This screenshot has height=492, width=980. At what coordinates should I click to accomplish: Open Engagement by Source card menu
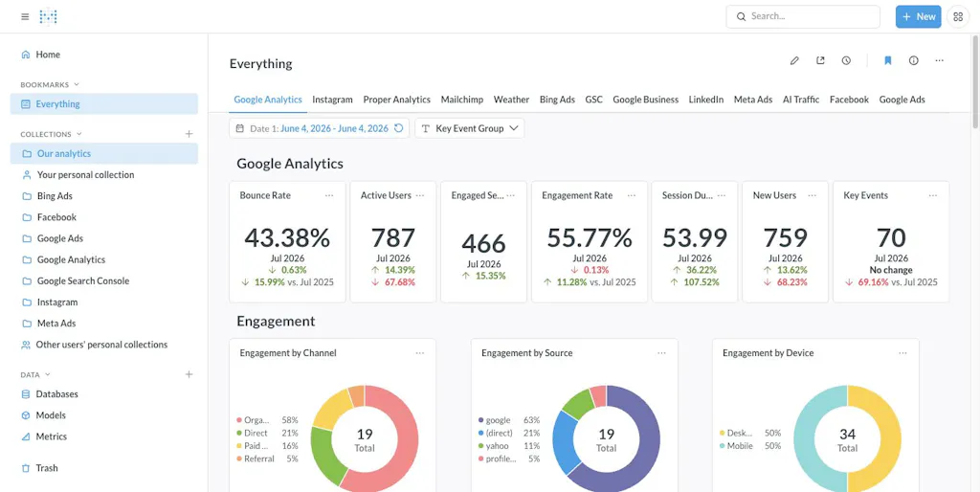point(662,353)
